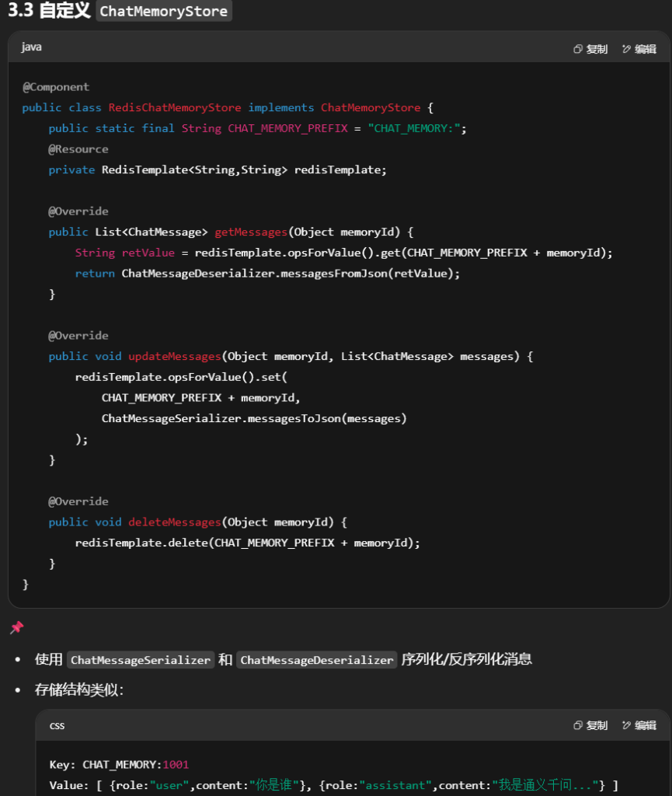Viewport: 672px width, 796px height.
Task: Copy the CSS code block
Action: (590, 725)
